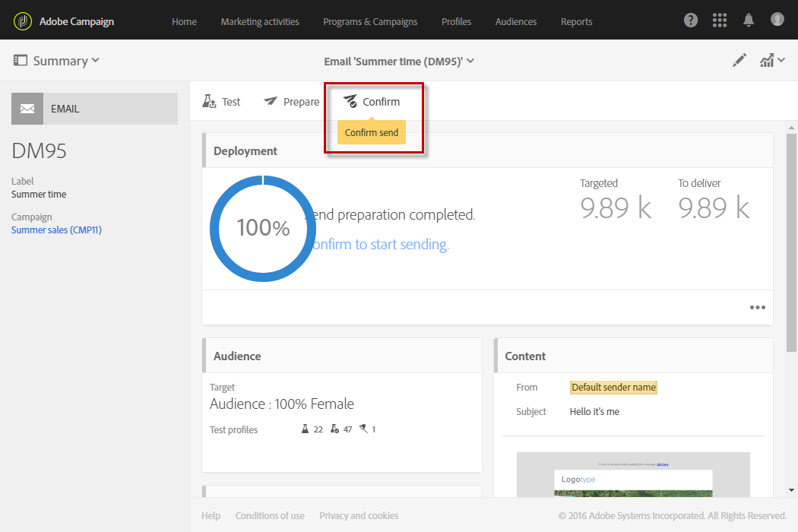Go to Home menu
This screenshot has height=532, width=798.
click(184, 21)
